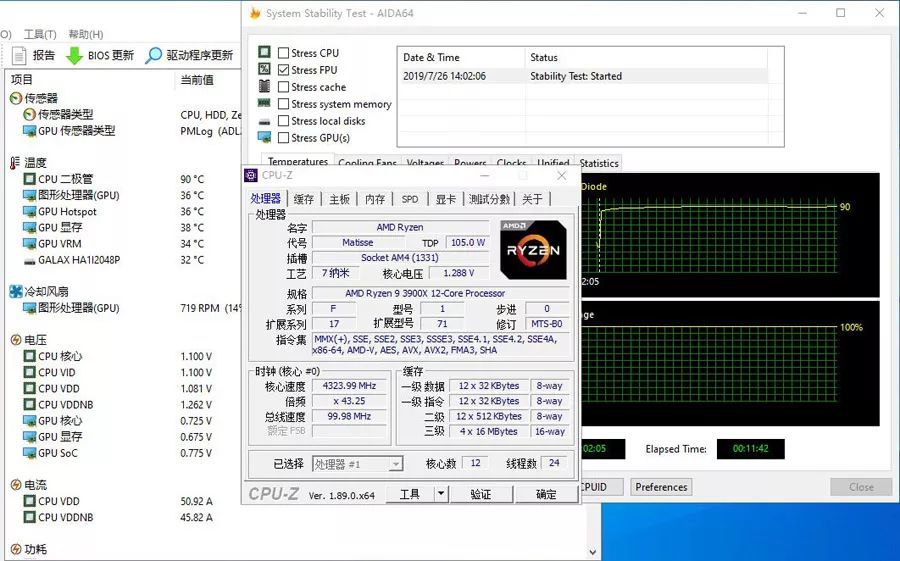The width and height of the screenshot is (900, 561).
Task: Select the Stability Test: Started log row
Action: pos(582,76)
